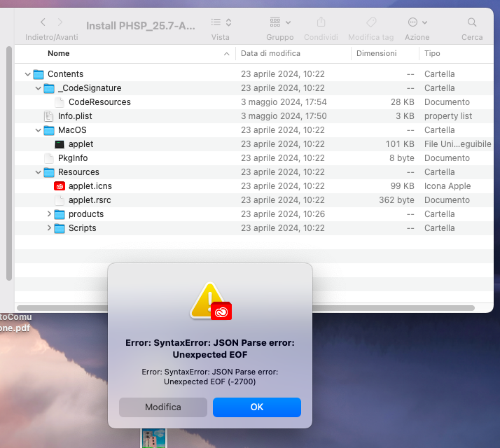The height and width of the screenshot is (448, 500).
Task: Click the 3 maggio 2024, 17:54 date
Action: point(284,102)
